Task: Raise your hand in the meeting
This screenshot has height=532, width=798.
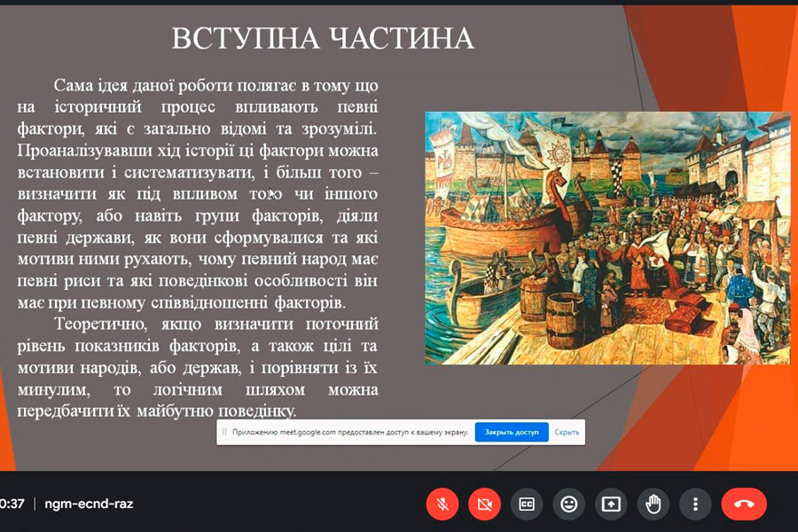Action: [653, 504]
